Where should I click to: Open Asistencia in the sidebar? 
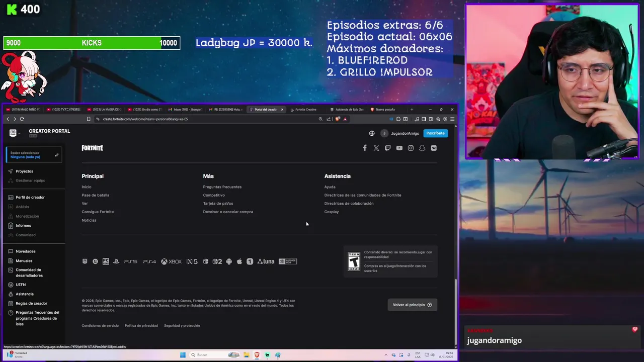point(24,294)
